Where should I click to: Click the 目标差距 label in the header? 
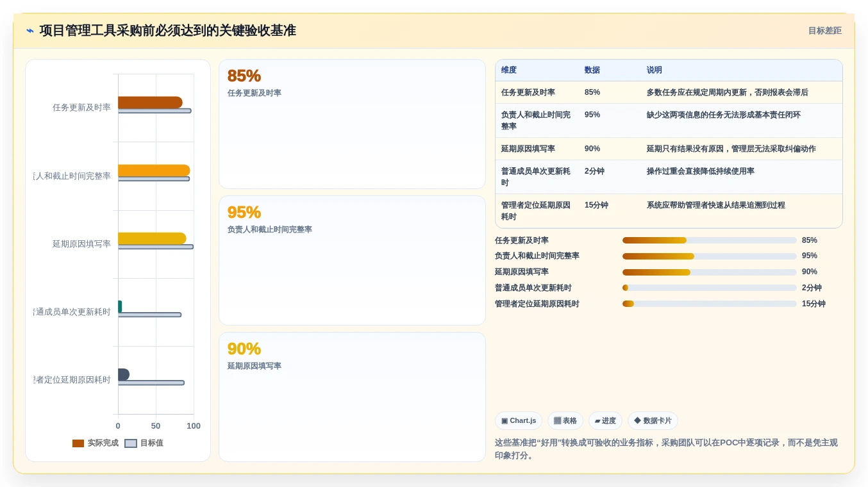tap(824, 31)
